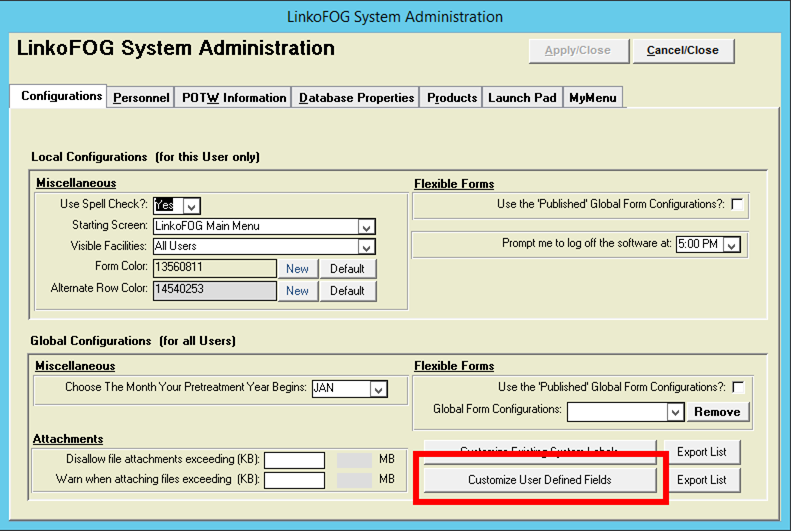Click the All Users value text
Viewport: 791px width, 531px height.
pyautogui.click(x=176, y=246)
